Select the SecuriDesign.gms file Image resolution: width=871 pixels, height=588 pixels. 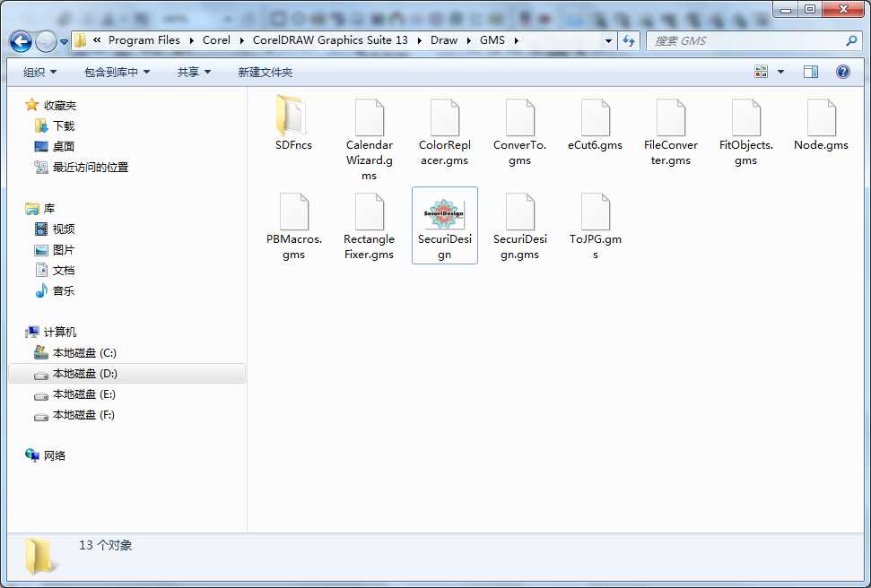coord(520,226)
